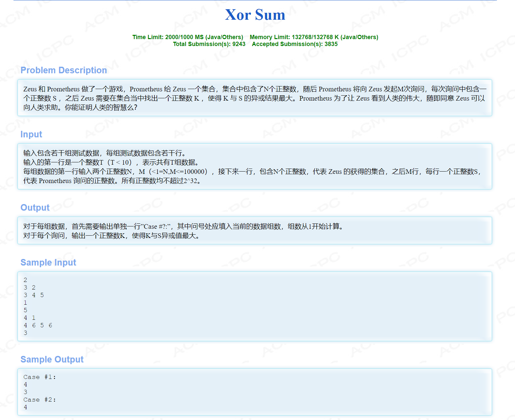Image resolution: width=515 pixels, height=420 pixels.
Task: Click the 'Input' section heading
Action: click(x=31, y=134)
